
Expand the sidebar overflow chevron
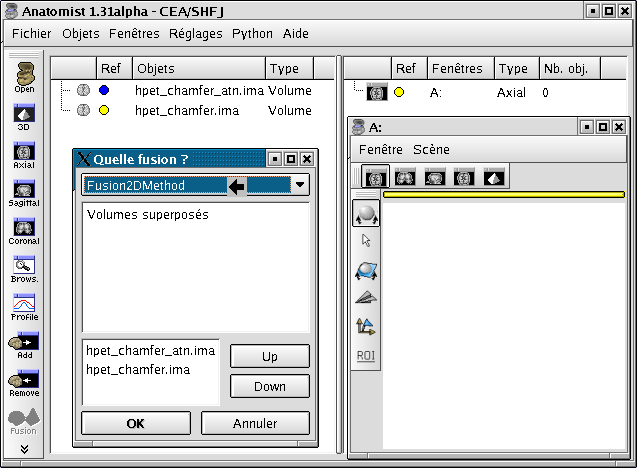pyautogui.click(x=24, y=450)
